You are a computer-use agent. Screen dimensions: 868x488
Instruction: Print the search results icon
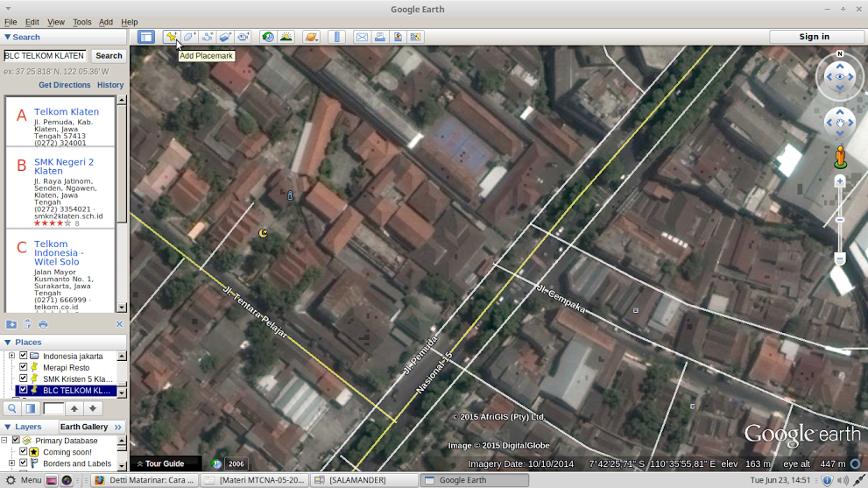click(x=43, y=324)
